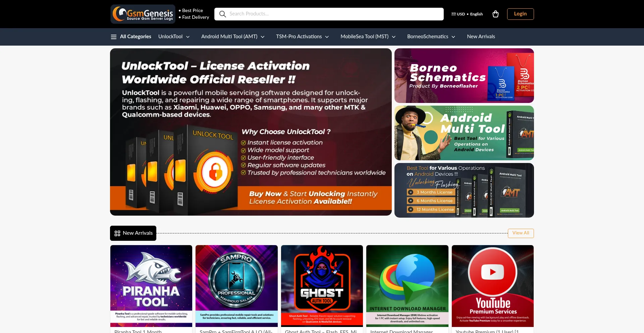Open the MobileSea Tool (MST) menu
The height and width of the screenshot is (333, 644).
click(365, 37)
